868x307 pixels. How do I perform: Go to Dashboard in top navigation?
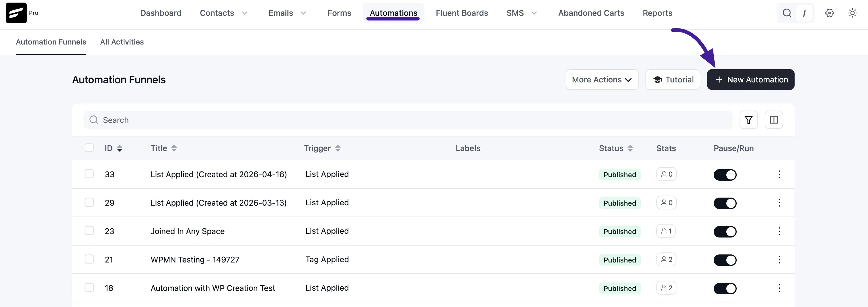[x=161, y=13]
